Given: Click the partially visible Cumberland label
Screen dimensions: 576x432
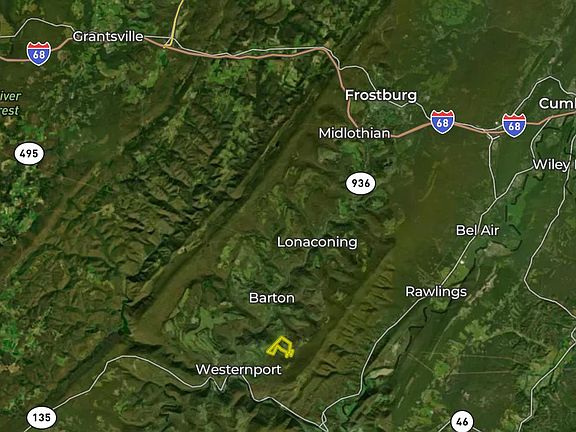Looking at the screenshot, I should (x=557, y=104).
